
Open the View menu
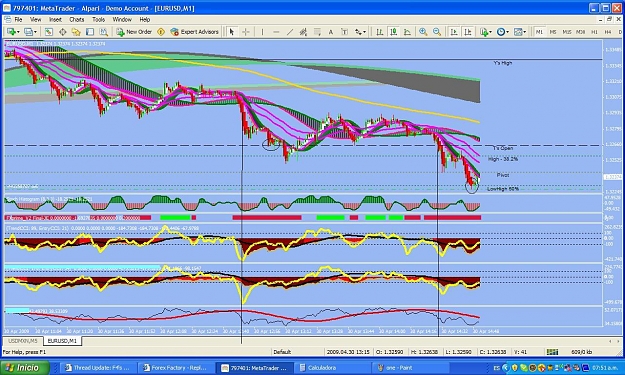coord(35,20)
